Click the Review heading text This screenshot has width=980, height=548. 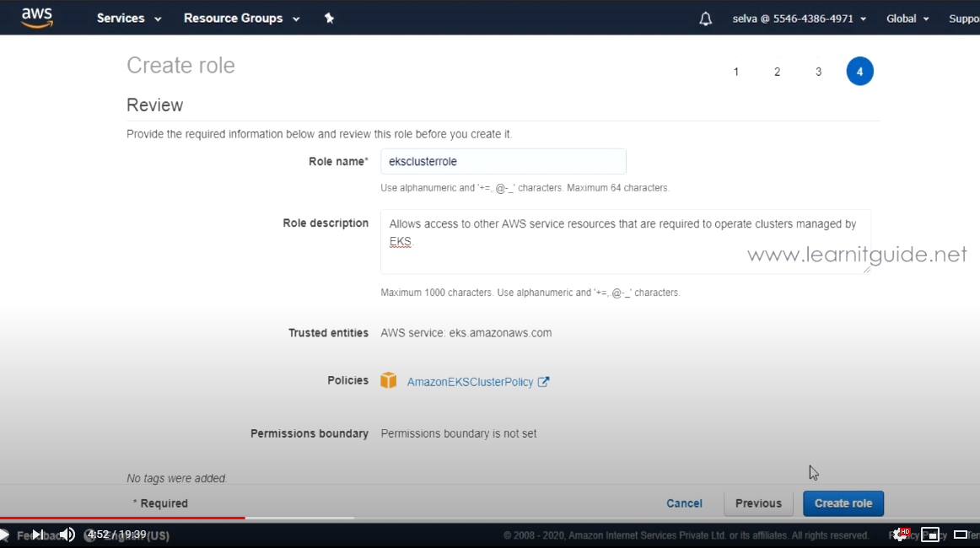pyautogui.click(x=155, y=105)
